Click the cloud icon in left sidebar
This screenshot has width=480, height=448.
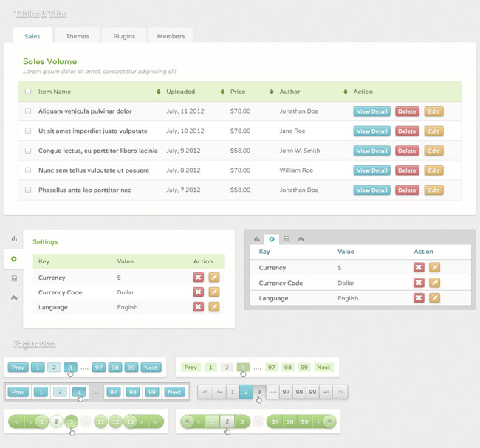(x=14, y=297)
